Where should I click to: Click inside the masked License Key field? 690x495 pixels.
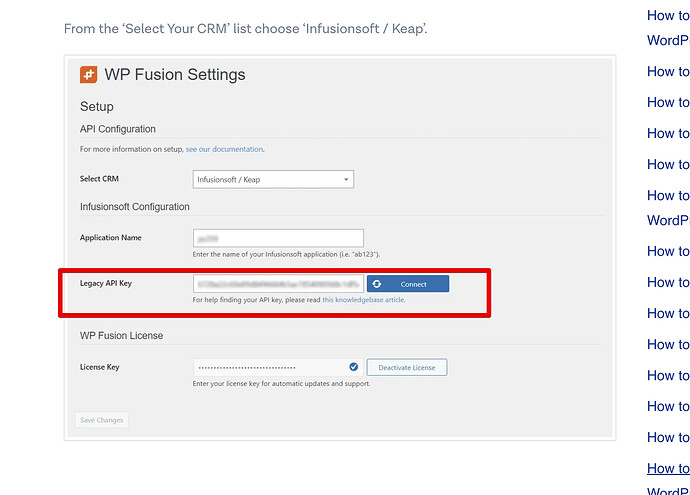(278, 367)
